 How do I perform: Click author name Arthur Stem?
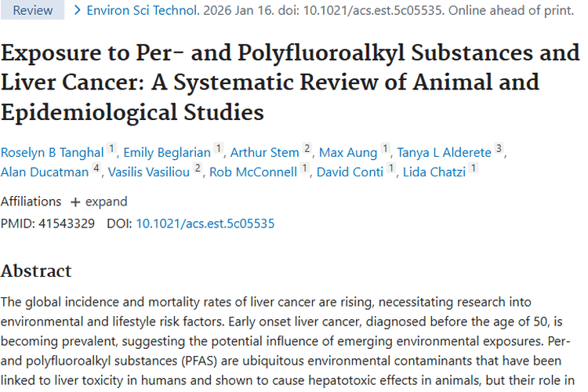pyautogui.click(x=264, y=151)
